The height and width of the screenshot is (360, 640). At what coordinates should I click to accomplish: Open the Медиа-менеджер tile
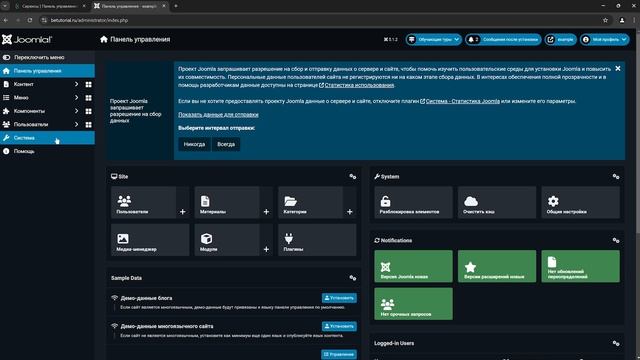(150, 240)
